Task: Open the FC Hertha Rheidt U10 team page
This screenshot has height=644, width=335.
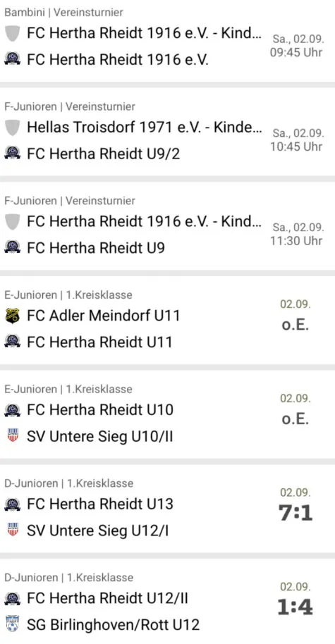Action: point(100,409)
